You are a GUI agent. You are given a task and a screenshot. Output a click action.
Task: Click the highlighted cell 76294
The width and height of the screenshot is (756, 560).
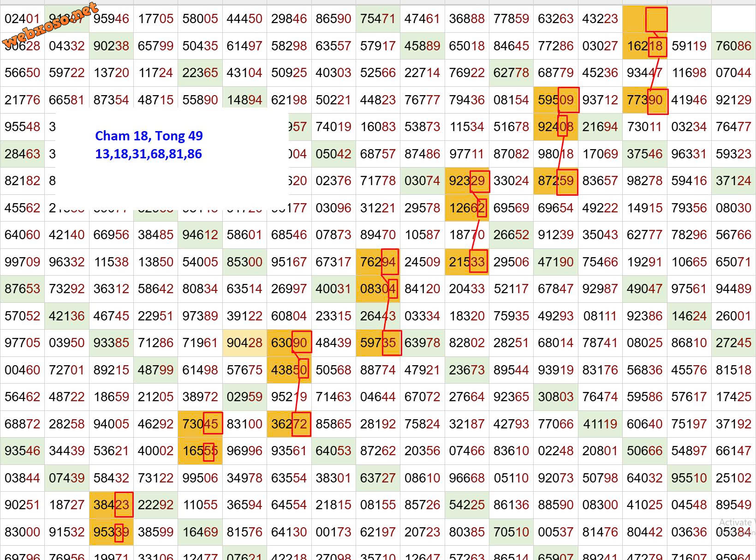coord(377,262)
